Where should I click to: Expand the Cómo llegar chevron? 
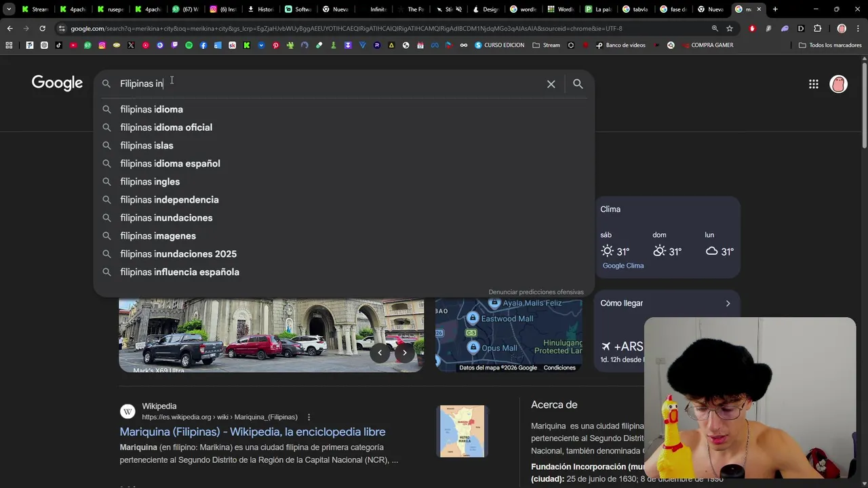pyautogui.click(x=728, y=304)
